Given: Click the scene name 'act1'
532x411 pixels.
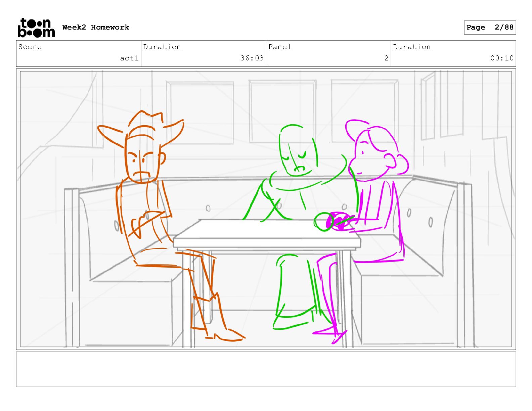Looking at the screenshot, I should (129, 58).
